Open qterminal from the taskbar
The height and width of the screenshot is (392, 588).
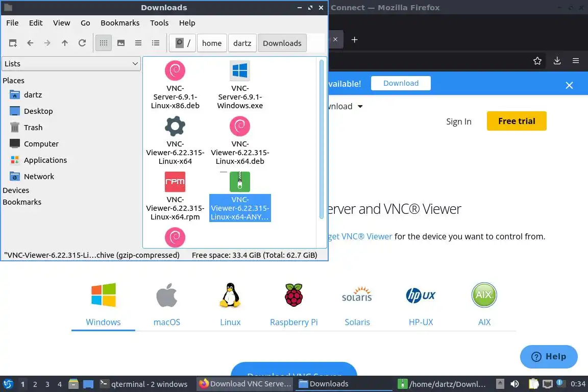point(143,384)
